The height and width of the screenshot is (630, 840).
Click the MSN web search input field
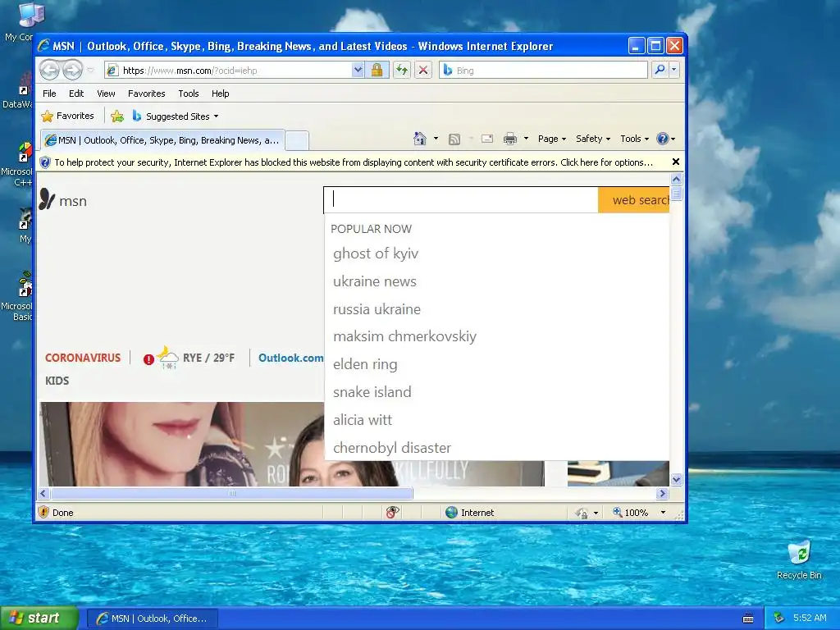(x=461, y=200)
